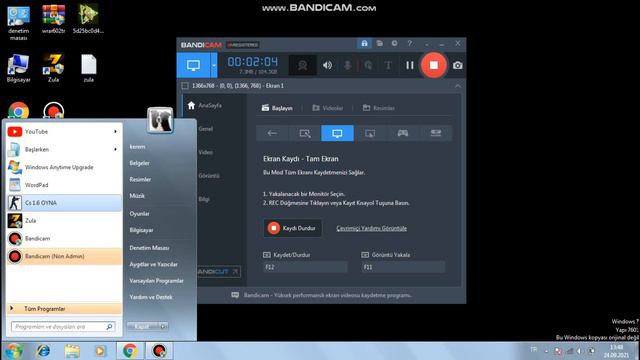Image resolution: width=640 pixels, height=360 pixels.
Task: Expand the Başlarken submenu arrow
Action: coord(116,149)
